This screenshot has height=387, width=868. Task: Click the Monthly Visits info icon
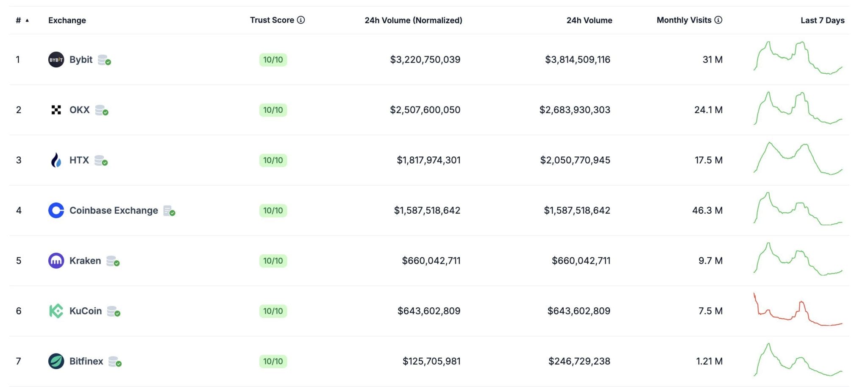coord(718,20)
